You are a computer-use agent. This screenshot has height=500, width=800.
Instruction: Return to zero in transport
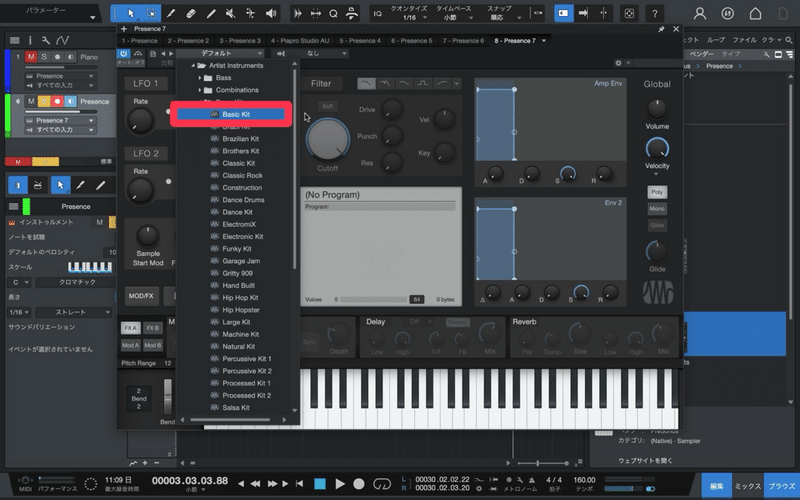point(299,484)
